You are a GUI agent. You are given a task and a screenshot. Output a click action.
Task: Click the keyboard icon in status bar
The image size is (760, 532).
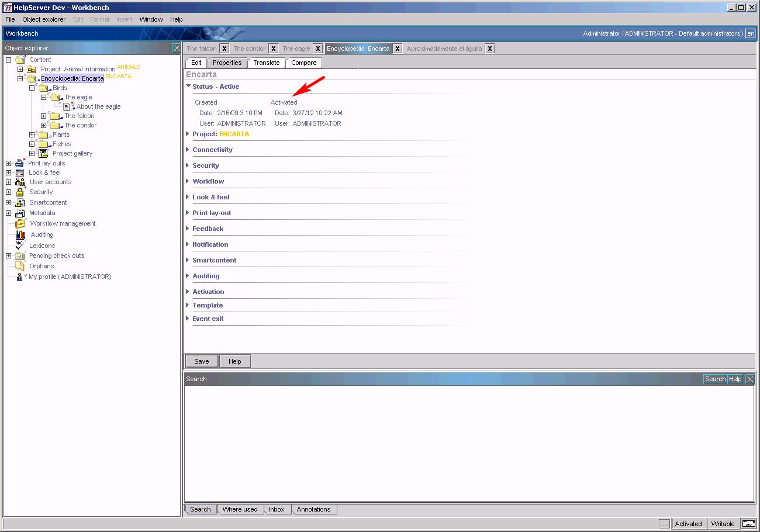(748, 524)
